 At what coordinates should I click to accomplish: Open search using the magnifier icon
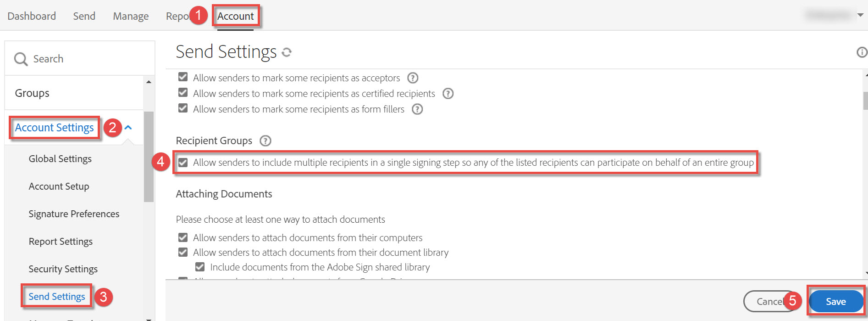click(x=21, y=58)
